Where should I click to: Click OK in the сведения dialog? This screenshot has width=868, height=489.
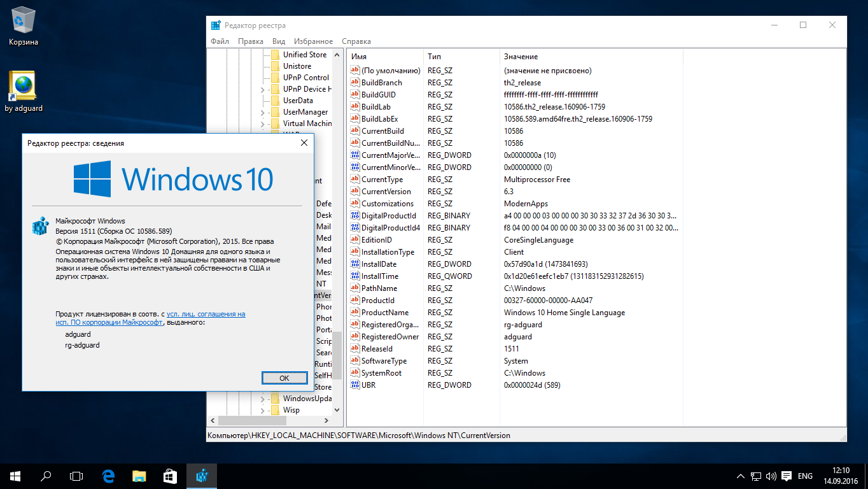point(284,378)
